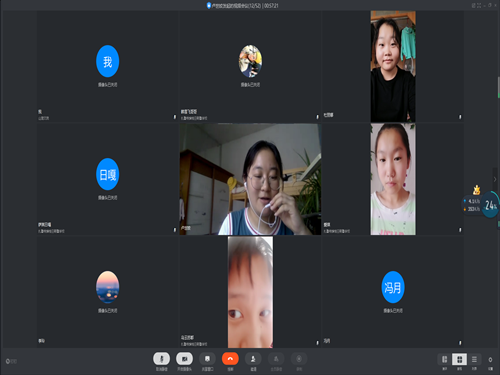This screenshot has height=375, width=500.
Task: Select the grid layout view
Action: [x=459, y=359]
